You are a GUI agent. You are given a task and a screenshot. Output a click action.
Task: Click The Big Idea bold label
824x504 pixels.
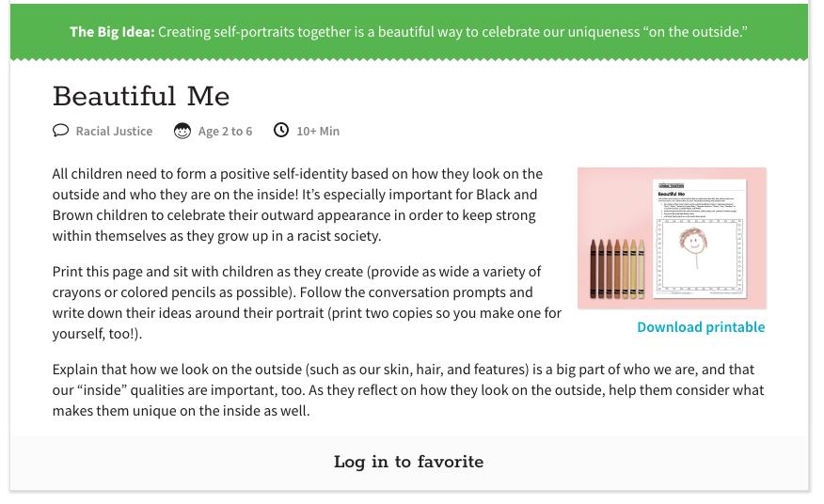(112, 32)
